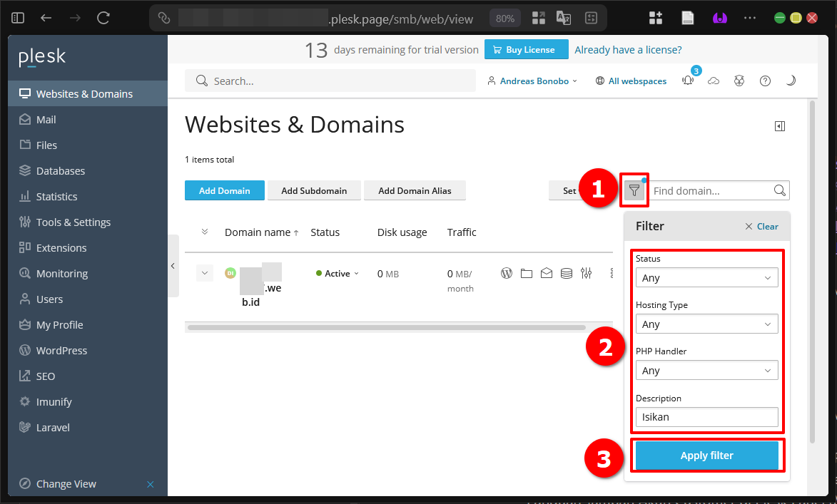Open the Status filter dropdown
Screen dimensions: 837x504
coord(706,278)
